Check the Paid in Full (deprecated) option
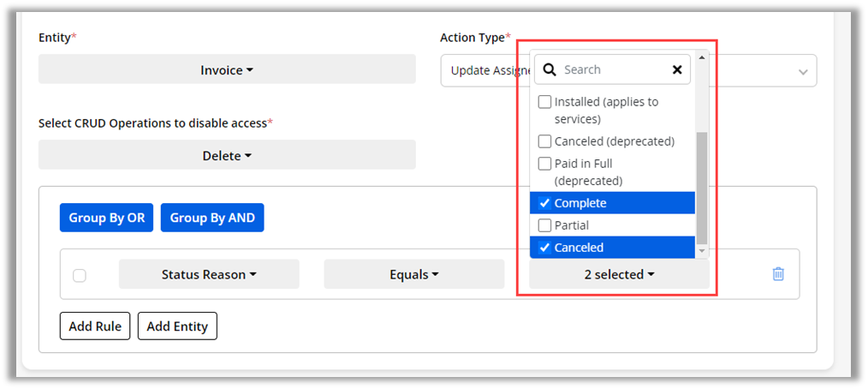 (544, 164)
